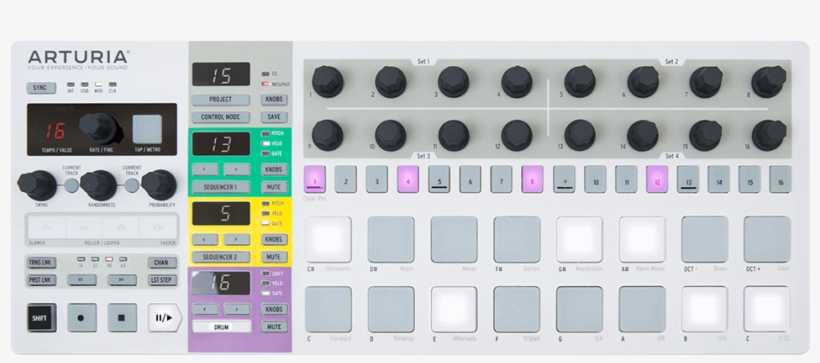Click encoder knob 16 in Set 4
The width and height of the screenshot is (820, 363).
point(769,135)
